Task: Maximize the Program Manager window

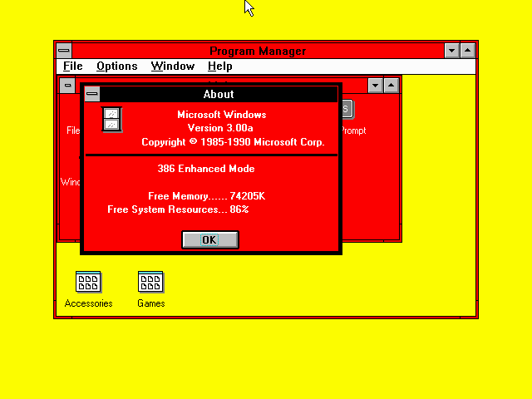Action: point(467,51)
